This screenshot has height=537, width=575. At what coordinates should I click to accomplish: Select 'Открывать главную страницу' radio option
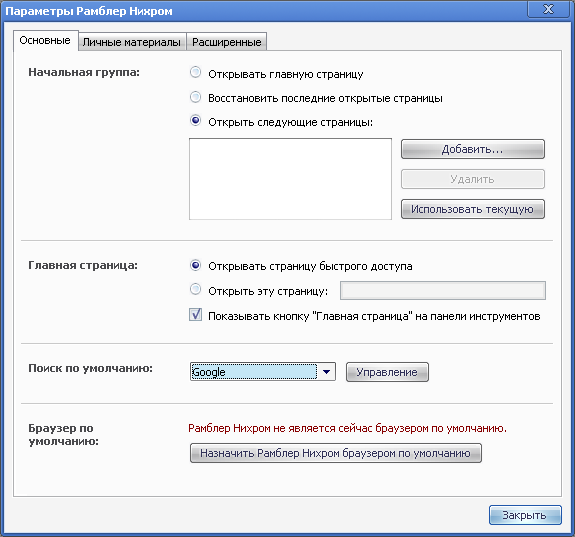pos(195,73)
